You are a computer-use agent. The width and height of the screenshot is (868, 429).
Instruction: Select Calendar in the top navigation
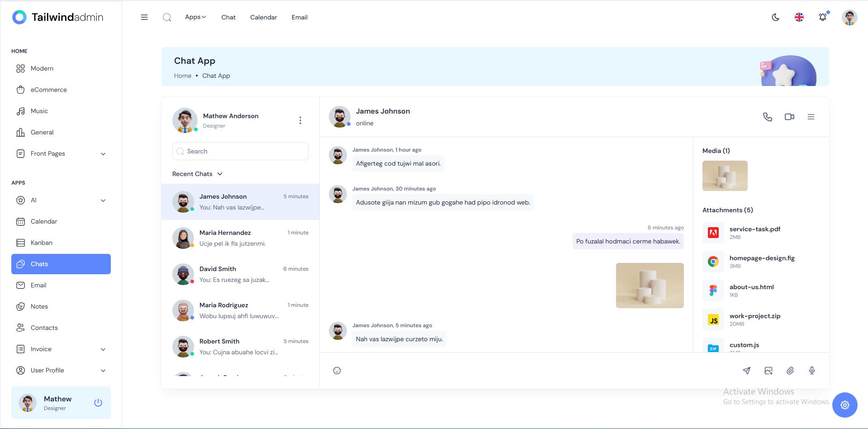[263, 17]
